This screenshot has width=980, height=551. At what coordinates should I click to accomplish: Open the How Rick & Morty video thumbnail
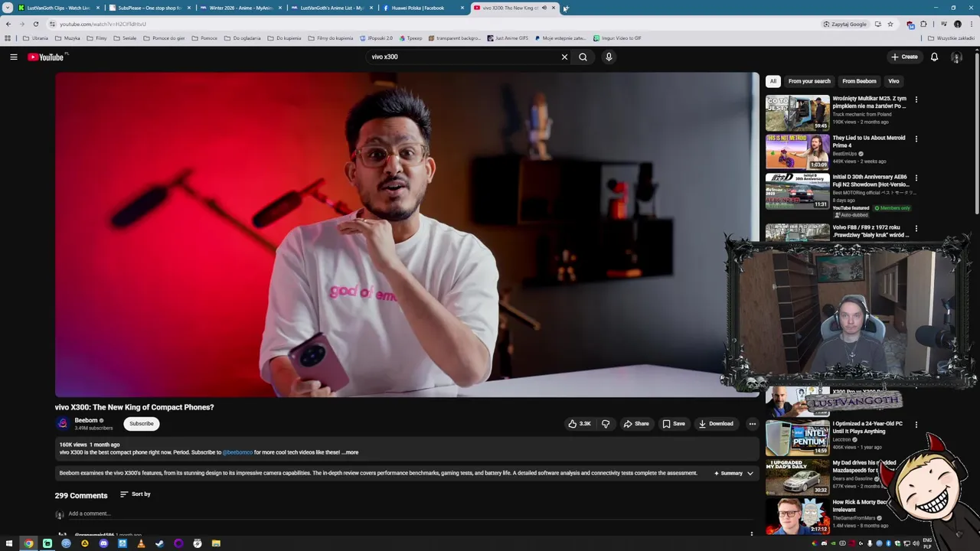(x=797, y=517)
